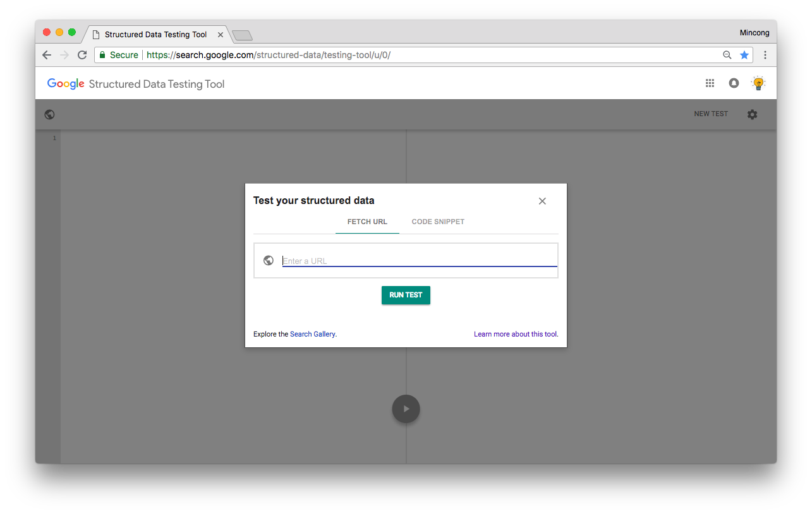Viewport: 812px width, 514px height.
Task: Click the Test your structured data heading
Action: pos(313,200)
